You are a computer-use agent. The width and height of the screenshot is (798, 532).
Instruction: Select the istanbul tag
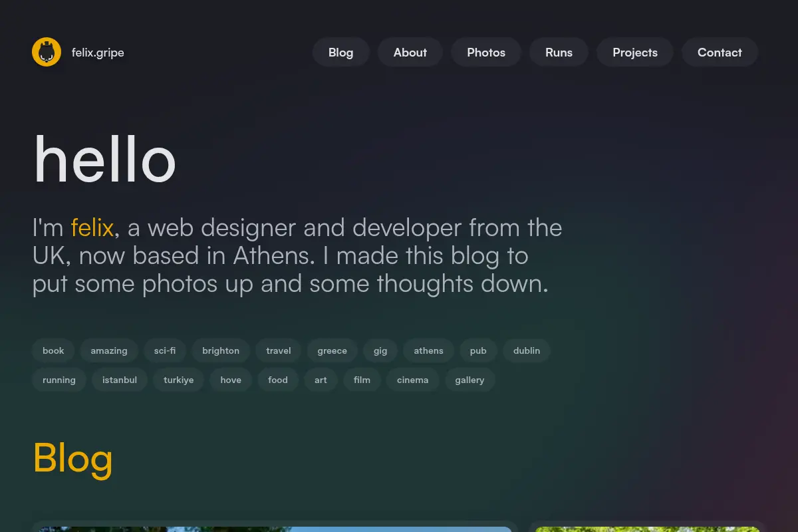120,380
